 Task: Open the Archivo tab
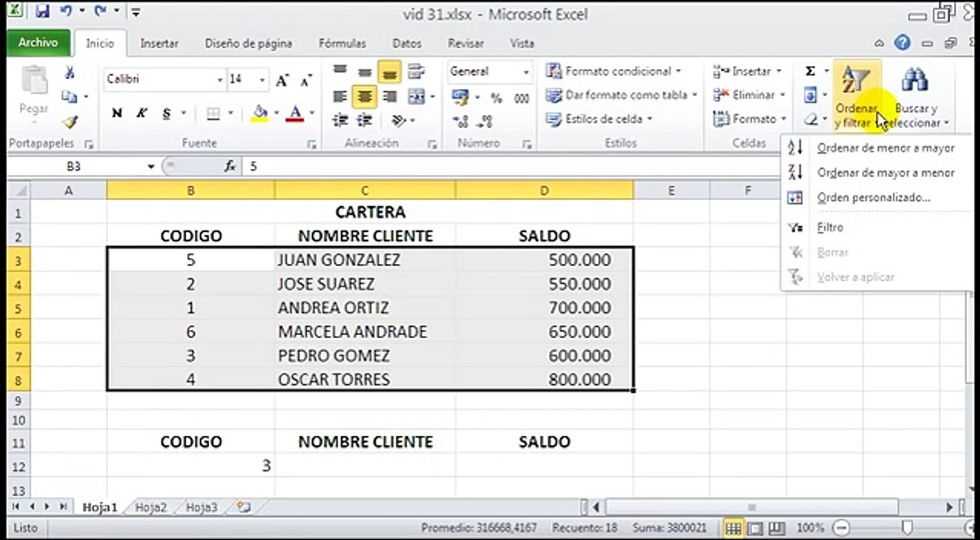[x=38, y=43]
